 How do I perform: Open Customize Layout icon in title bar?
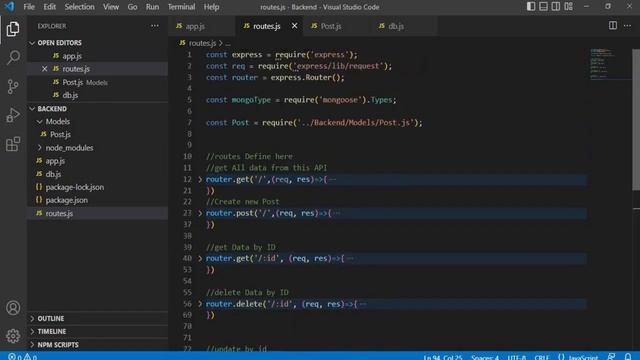click(x=568, y=6)
